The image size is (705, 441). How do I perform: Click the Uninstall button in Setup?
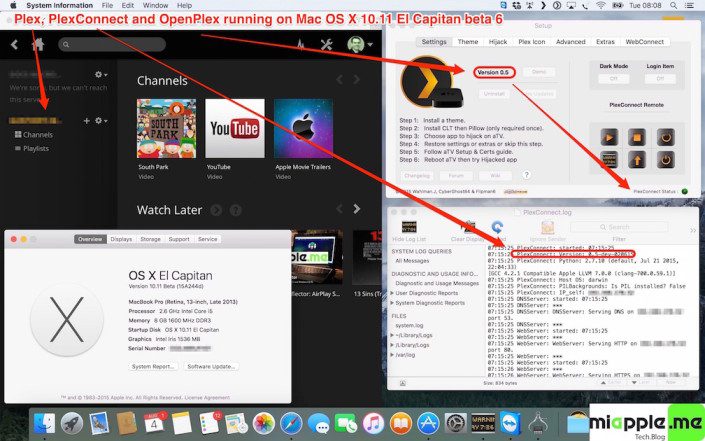(494, 94)
